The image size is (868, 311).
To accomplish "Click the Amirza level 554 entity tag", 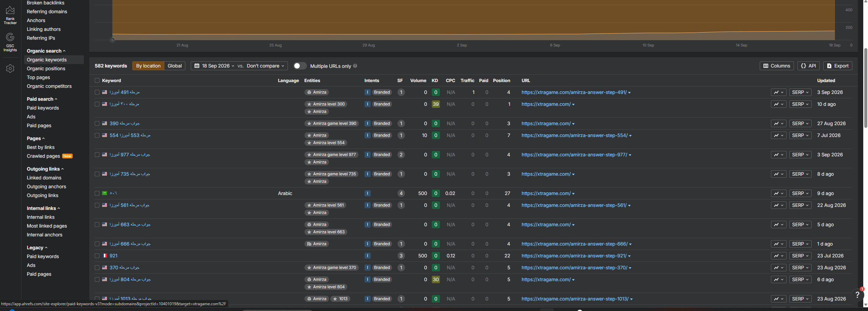I will pos(326,143).
